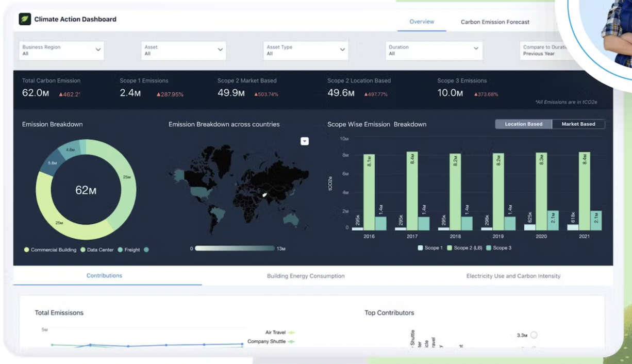Screen dimensions: 632x364
Task: Click the 2021 Scope 3 bar labeled 2.1M
Action: coord(596,220)
